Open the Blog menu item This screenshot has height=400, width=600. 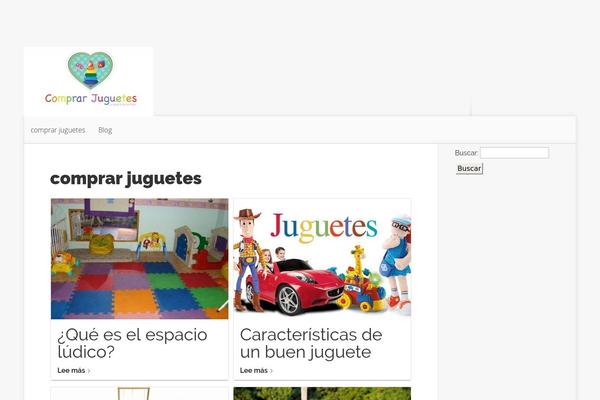(x=105, y=130)
